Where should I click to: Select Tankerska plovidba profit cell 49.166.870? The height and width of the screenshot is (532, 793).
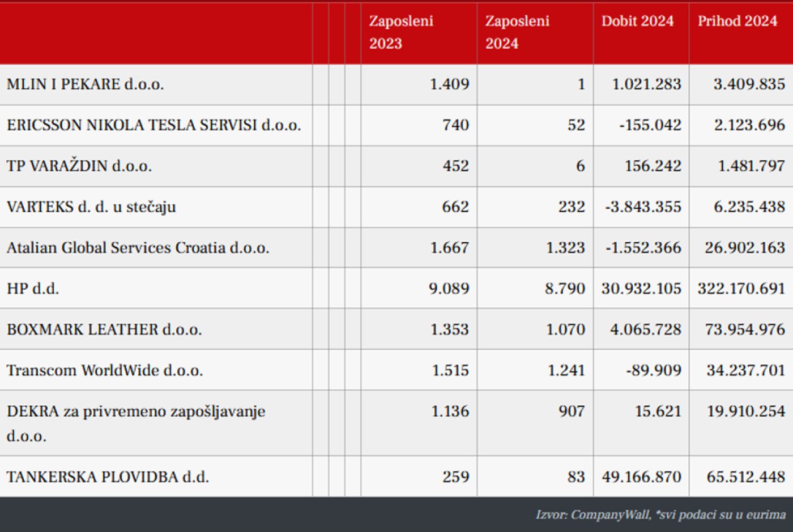641,477
